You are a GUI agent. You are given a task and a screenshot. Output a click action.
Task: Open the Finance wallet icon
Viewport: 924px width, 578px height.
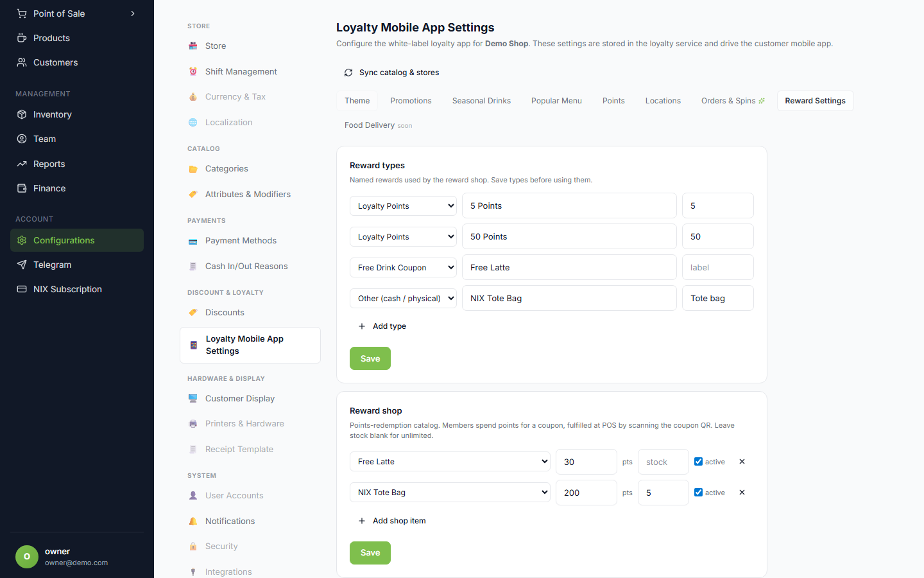(x=22, y=188)
